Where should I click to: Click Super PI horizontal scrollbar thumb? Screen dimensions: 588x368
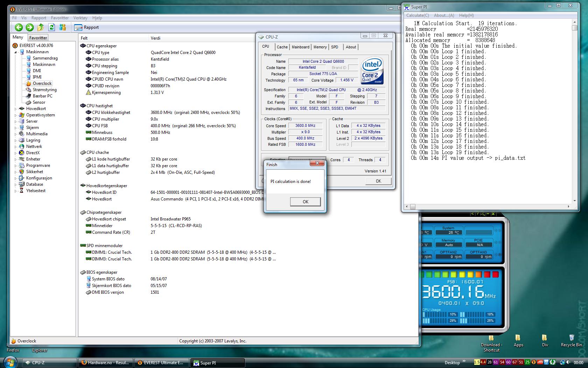click(413, 206)
